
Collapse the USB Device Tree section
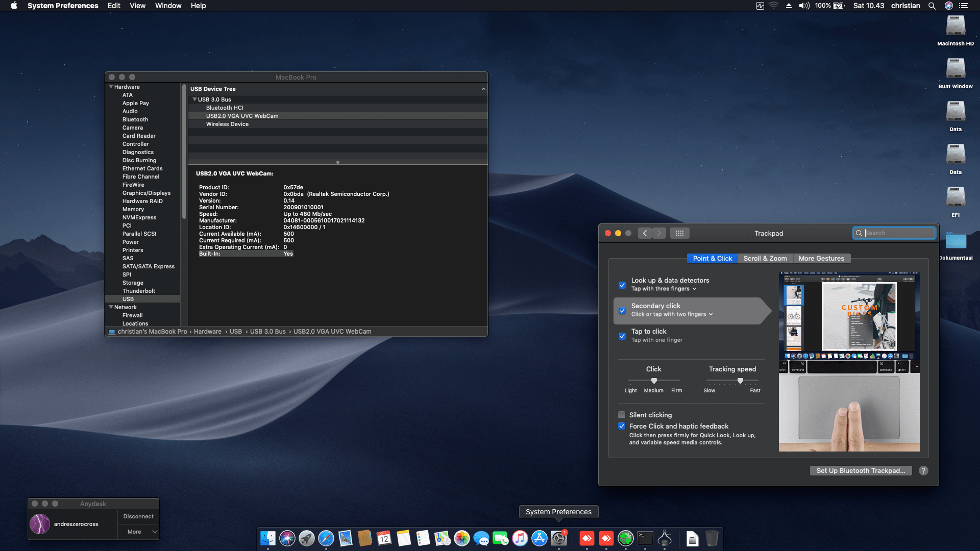[483, 88]
